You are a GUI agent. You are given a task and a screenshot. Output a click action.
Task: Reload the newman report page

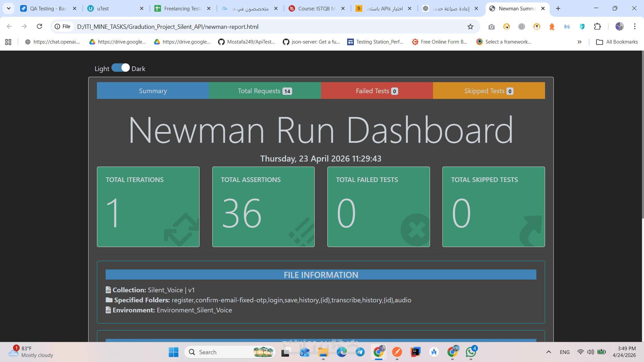tap(40, 26)
